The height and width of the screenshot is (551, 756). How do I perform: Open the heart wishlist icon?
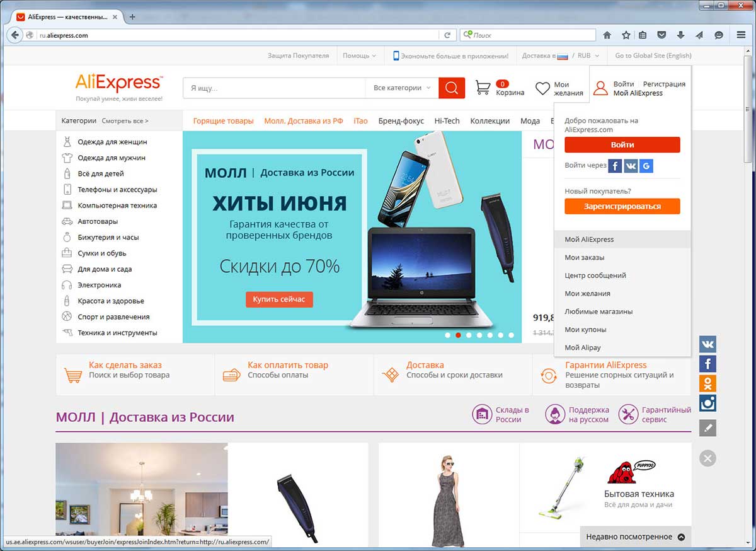(x=542, y=89)
